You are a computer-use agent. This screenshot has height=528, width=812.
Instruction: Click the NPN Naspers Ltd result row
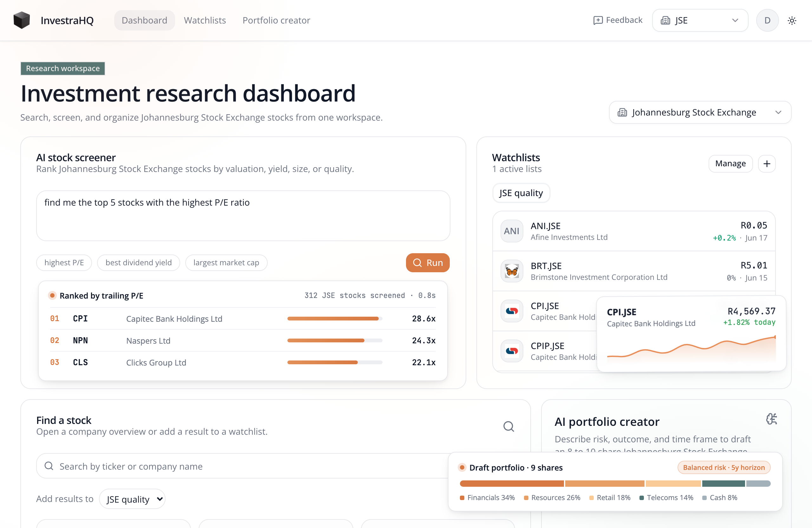click(243, 340)
